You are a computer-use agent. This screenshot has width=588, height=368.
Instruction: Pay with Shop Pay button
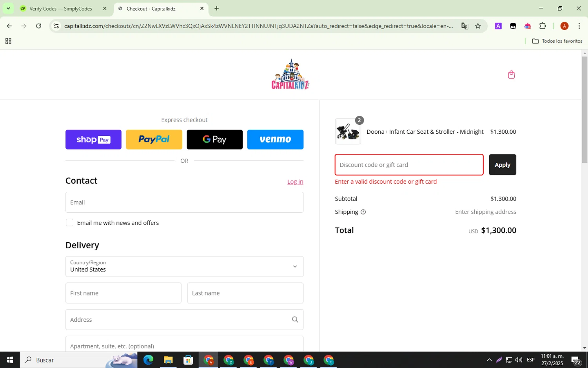point(93,140)
